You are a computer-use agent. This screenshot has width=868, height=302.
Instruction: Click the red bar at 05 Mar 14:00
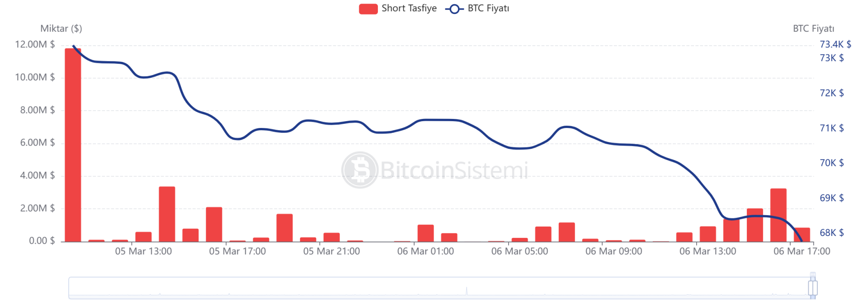(x=167, y=214)
